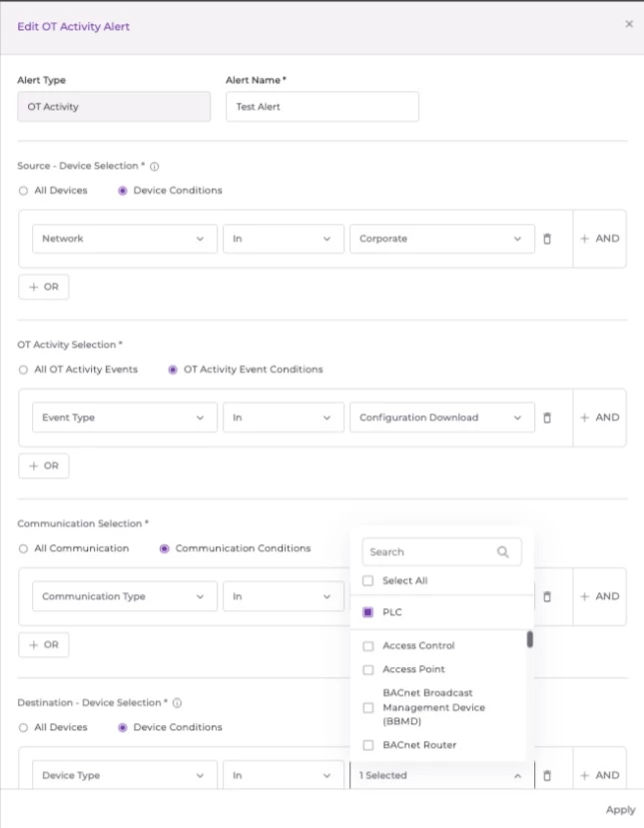Screen dimensions: 644x828
Task: Show info for Source Device Selection
Action: coord(155,167)
